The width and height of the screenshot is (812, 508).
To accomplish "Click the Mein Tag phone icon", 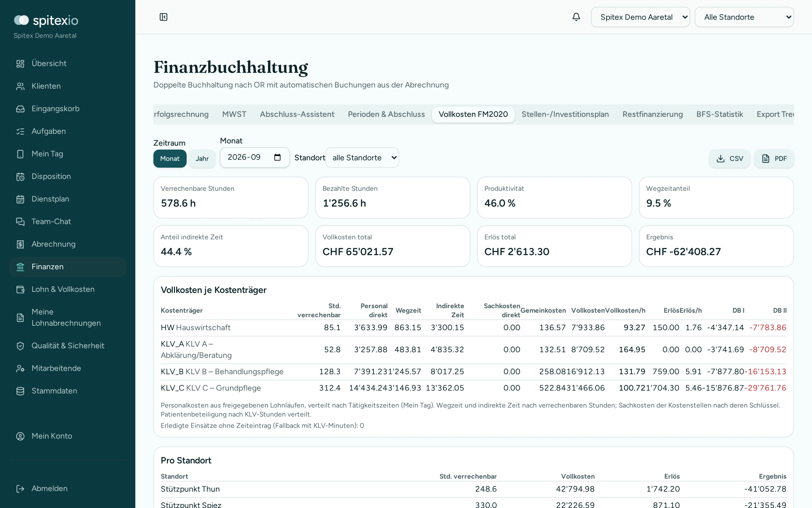I will click(x=20, y=154).
